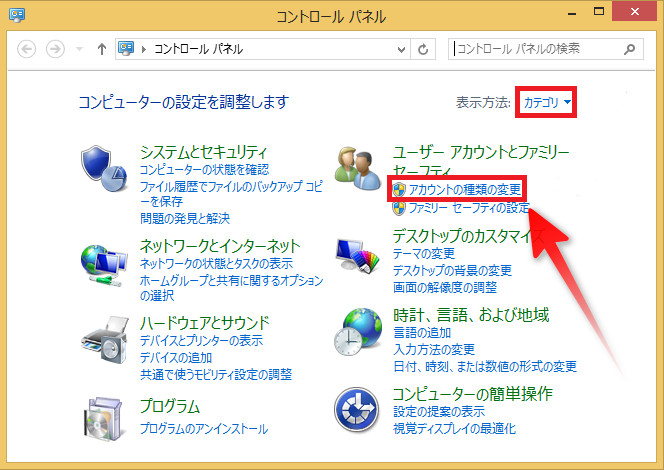
Task: Open システムとセキュリティ category
Action: [204, 152]
